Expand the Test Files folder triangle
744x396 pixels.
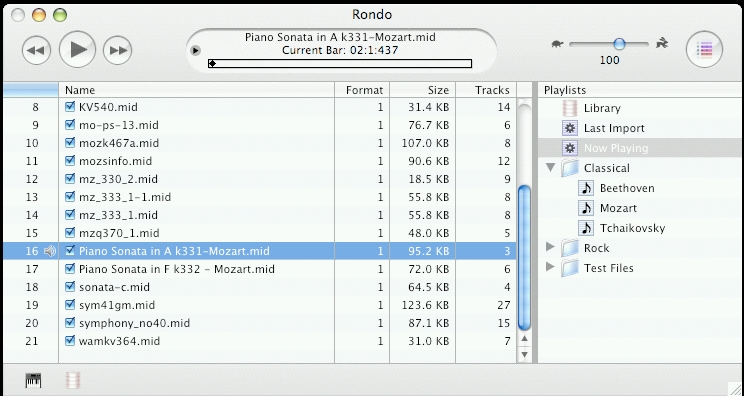[551, 267]
